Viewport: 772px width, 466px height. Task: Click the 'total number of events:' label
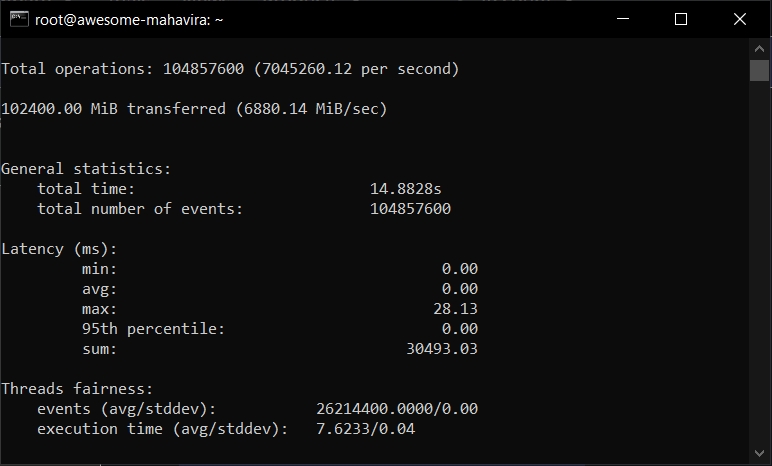(140, 209)
